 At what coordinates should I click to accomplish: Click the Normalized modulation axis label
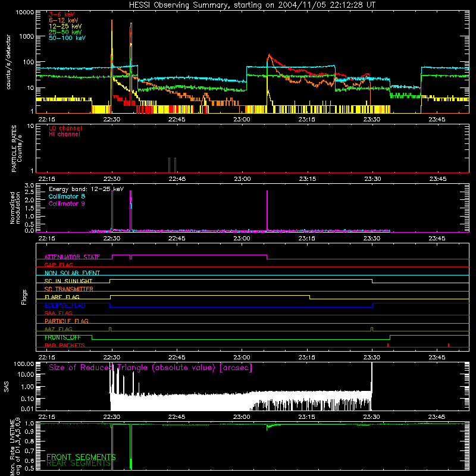click(x=15, y=208)
